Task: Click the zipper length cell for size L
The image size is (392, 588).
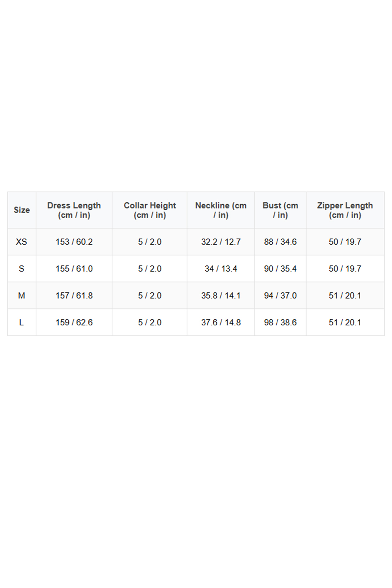Action: [345, 322]
